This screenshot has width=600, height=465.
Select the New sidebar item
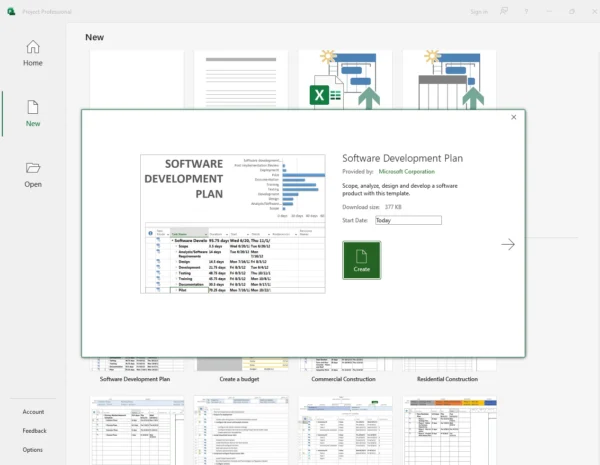(33, 113)
